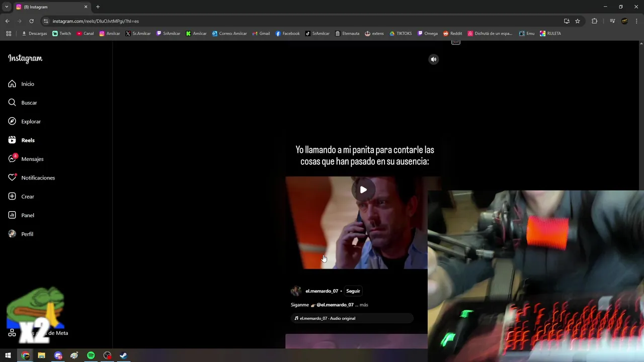Open Reddit bookmark
Viewport: 644px width, 362px height.
(452, 34)
